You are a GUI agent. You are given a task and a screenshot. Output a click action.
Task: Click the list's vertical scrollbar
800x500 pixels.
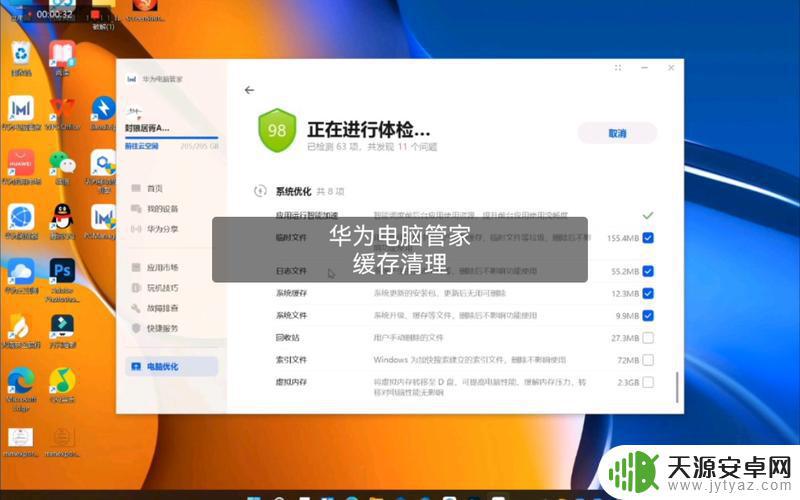677,387
